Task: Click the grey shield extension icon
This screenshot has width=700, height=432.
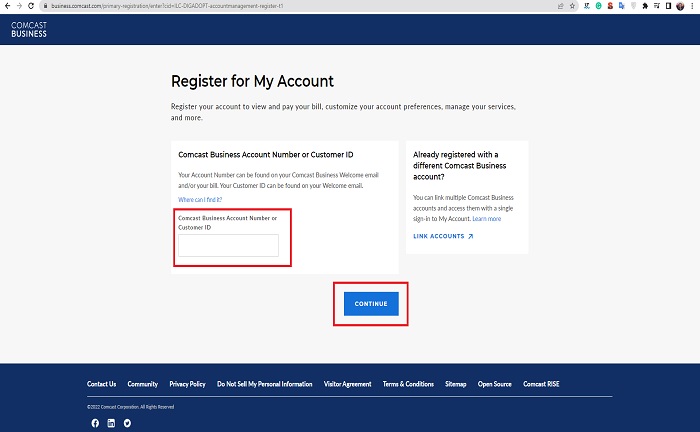Action: click(x=633, y=6)
